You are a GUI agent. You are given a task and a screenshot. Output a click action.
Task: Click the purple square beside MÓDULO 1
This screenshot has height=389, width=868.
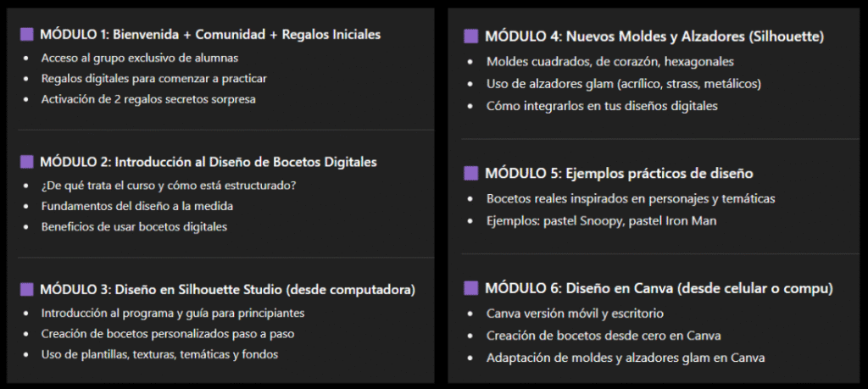[x=26, y=35]
